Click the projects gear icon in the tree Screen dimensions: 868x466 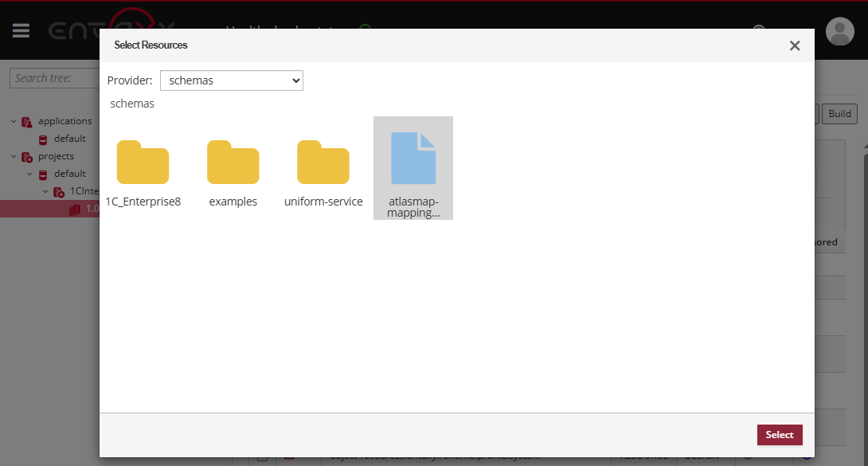point(26,156)
